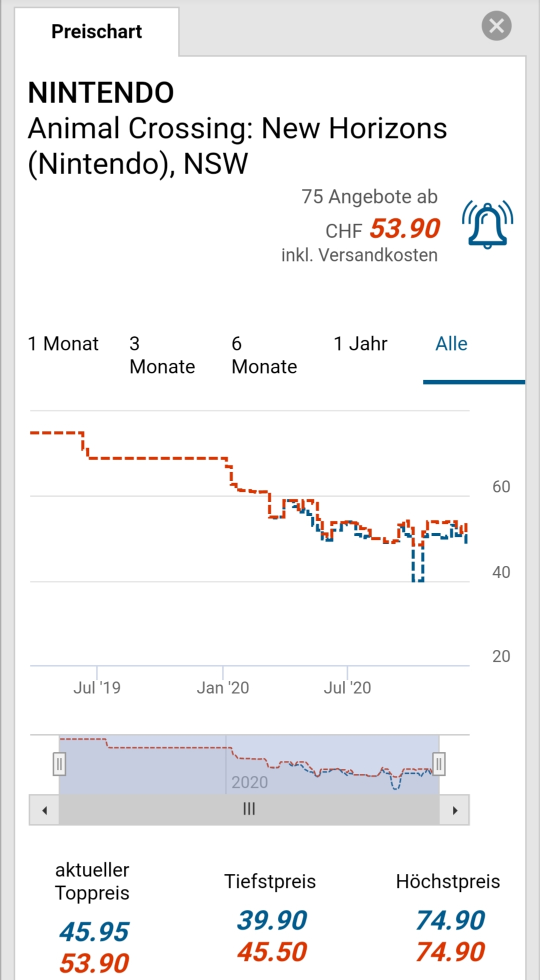This screenshot has width=540, height=980.
Task: Click the right range navigator handle
Action: (x=439, y=764)
